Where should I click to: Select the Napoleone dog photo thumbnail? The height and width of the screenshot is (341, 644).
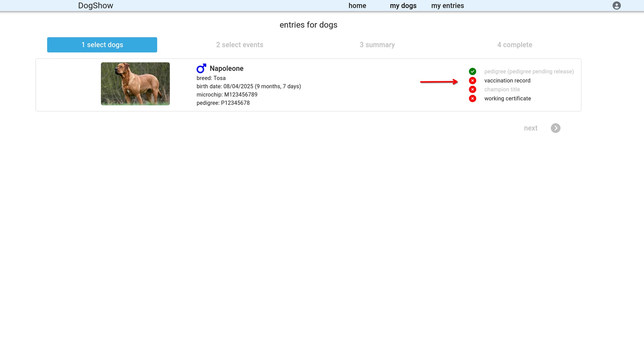[x=135, y=84]
